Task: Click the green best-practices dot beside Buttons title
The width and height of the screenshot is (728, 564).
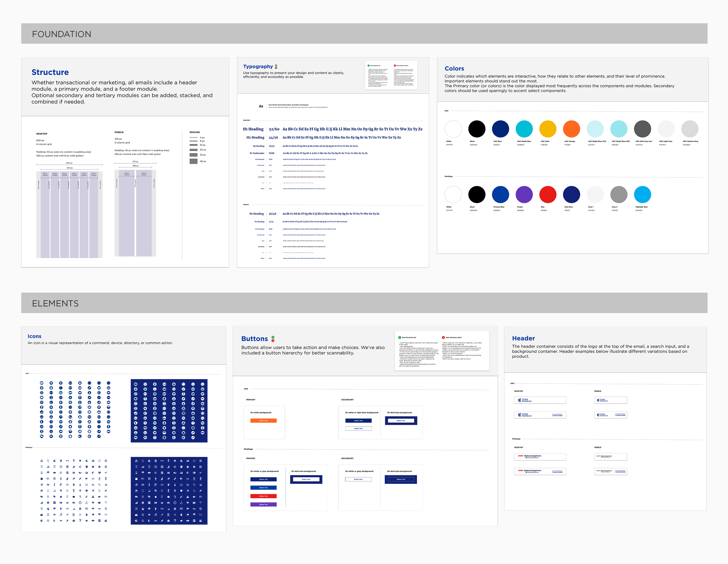Action: [273, 337]
